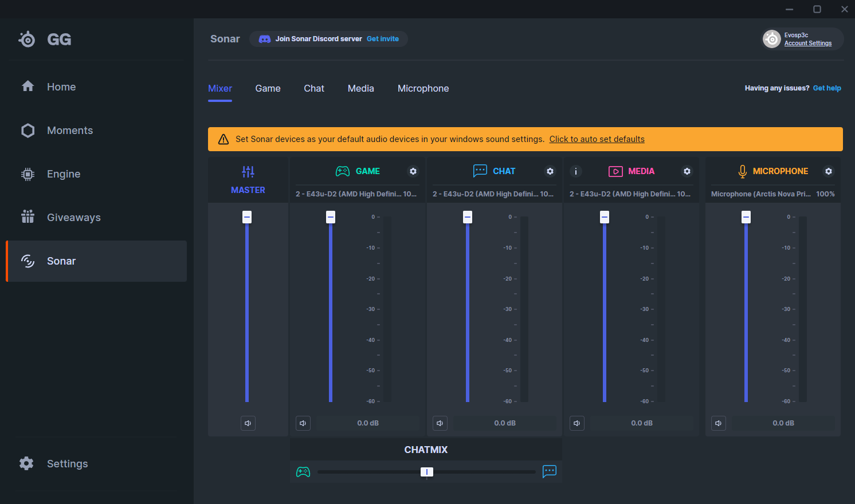The width and height of the screenshot is (855, 504).
Task: Click the Chat volume slider handle
Action: point(468,217)
